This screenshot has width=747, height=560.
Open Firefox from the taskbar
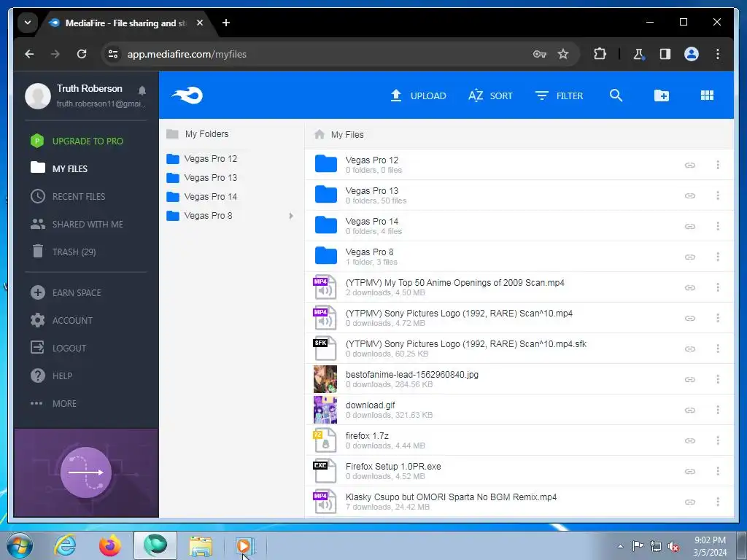coord(110,545)
